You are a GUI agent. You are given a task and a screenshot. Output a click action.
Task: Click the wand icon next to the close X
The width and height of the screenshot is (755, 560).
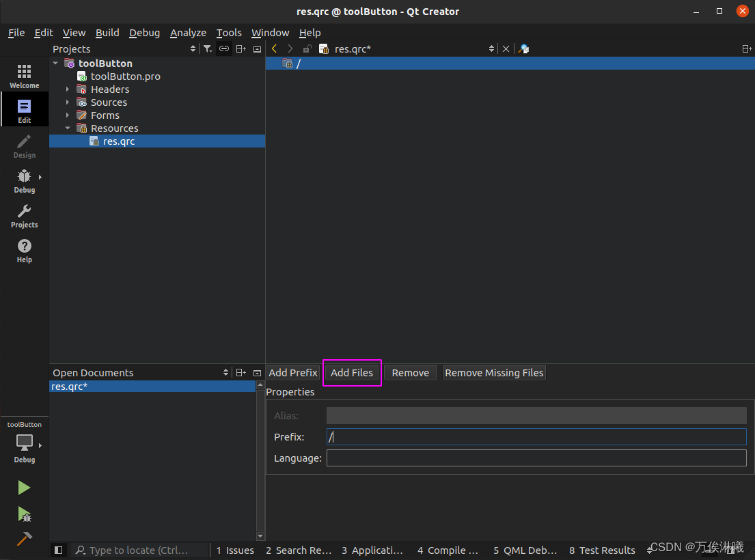click(x=524, y=48)
